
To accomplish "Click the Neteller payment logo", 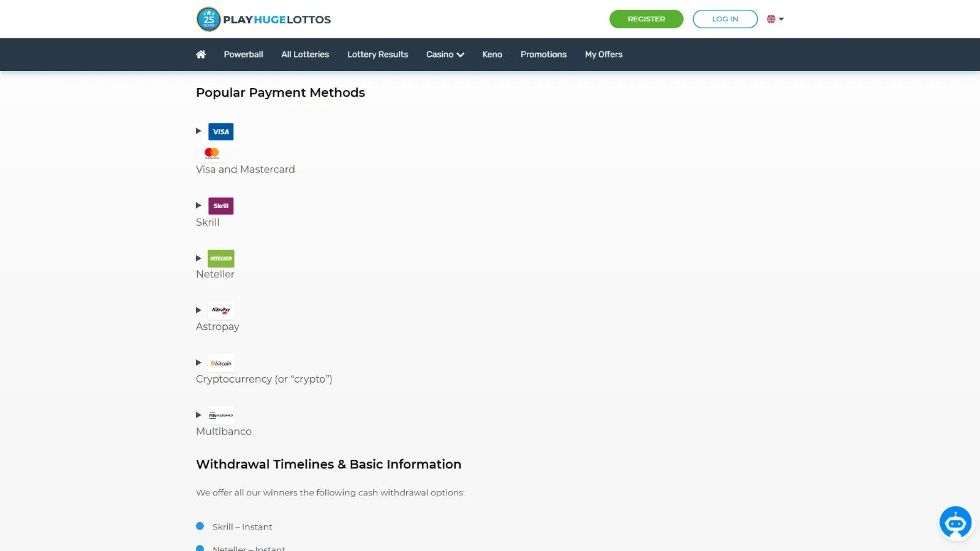I will 221,258.
